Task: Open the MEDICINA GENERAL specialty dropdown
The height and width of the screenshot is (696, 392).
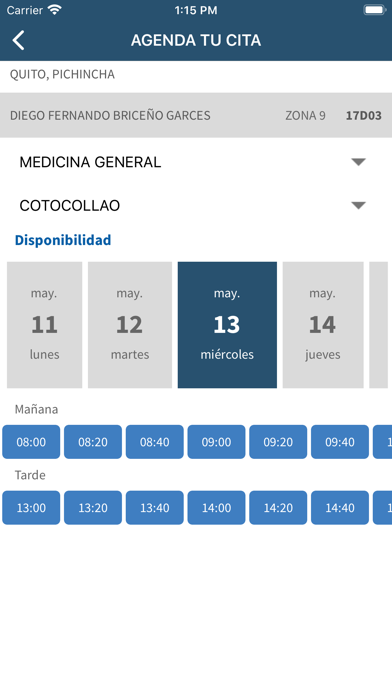Action: [196, 162]
